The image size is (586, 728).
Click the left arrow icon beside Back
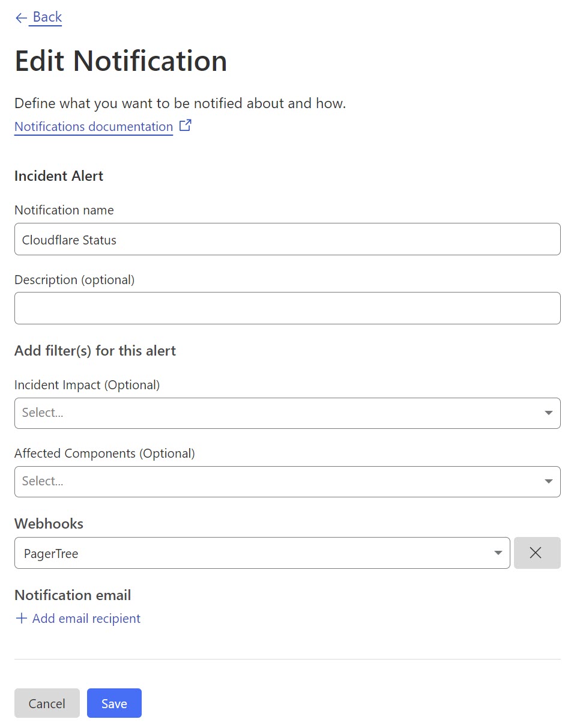click(x=21, y=18)
